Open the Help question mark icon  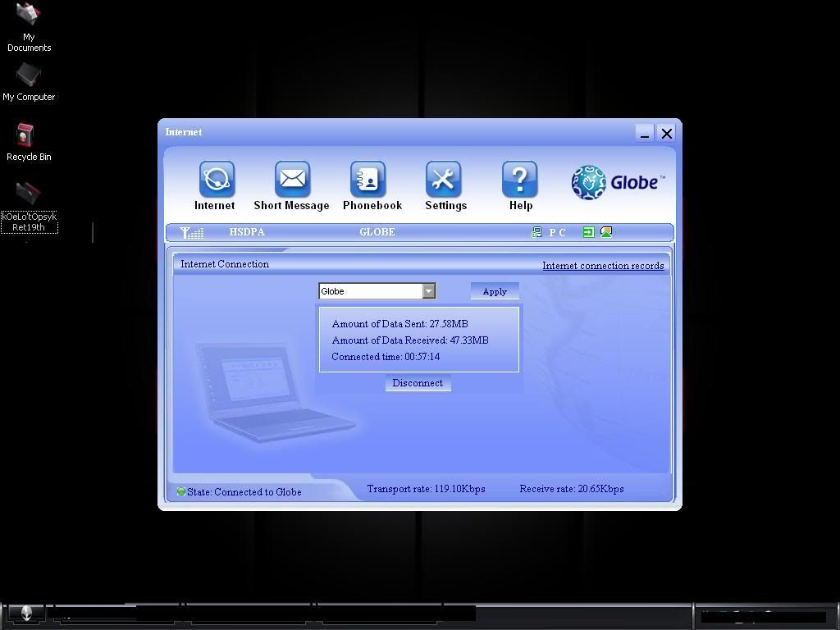pyautogui.click(x=519, y=179)
